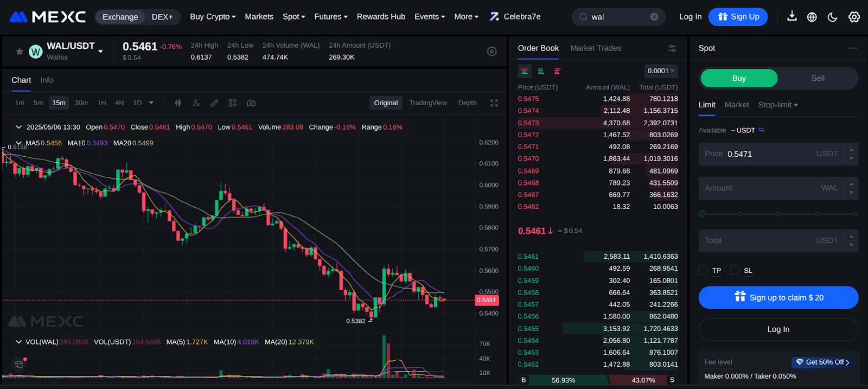Click the MEXC logo
The image size is (868, 389).
tap(48, 17)
